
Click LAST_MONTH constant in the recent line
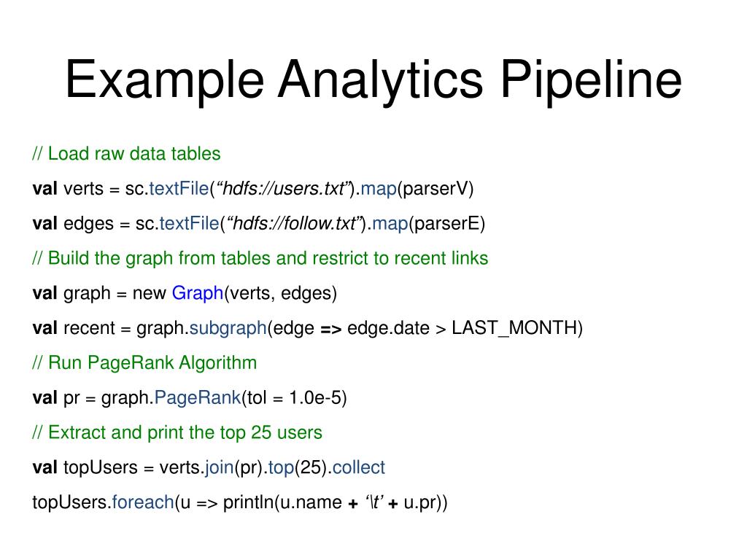[514, 328]
